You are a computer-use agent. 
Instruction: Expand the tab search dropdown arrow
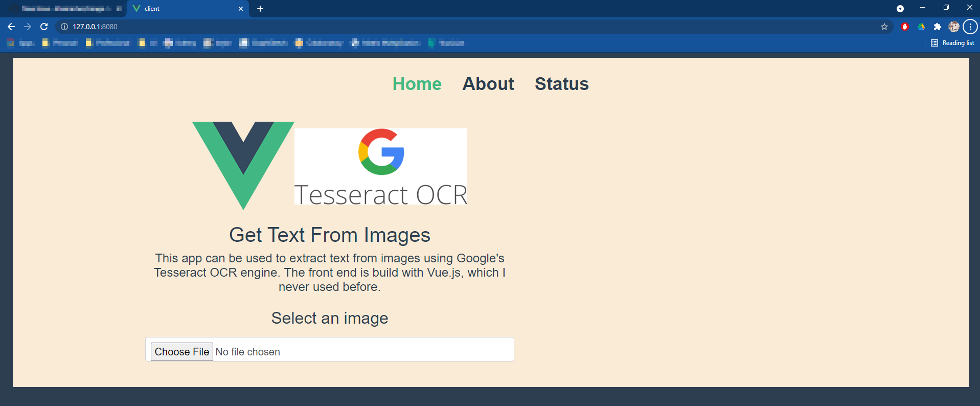(900, 9)
